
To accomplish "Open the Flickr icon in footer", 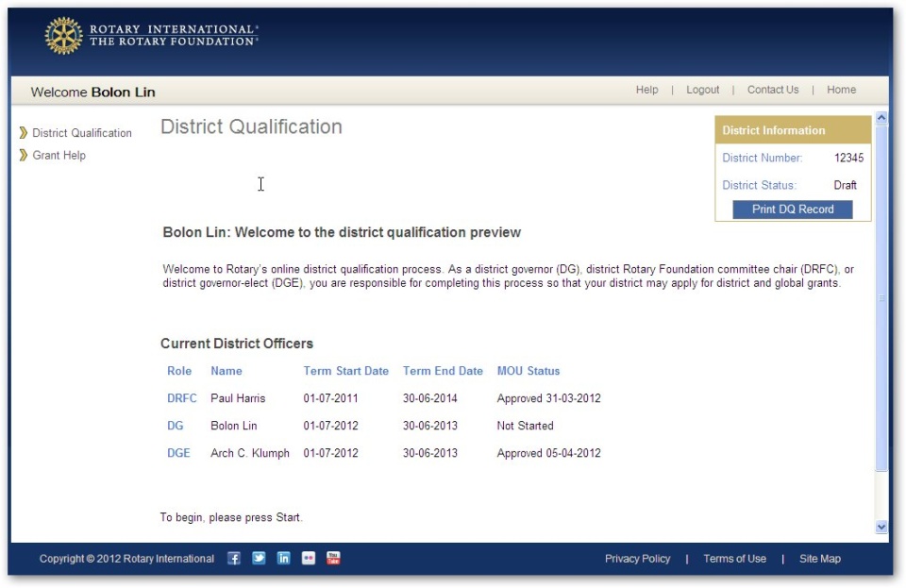I will [x=308, y=558].
